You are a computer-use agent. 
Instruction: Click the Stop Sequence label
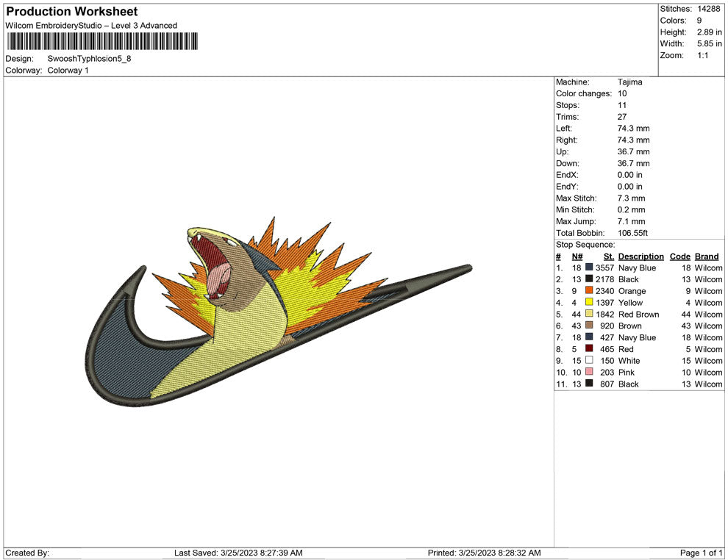pyautogui.click(x=585, y=245)
